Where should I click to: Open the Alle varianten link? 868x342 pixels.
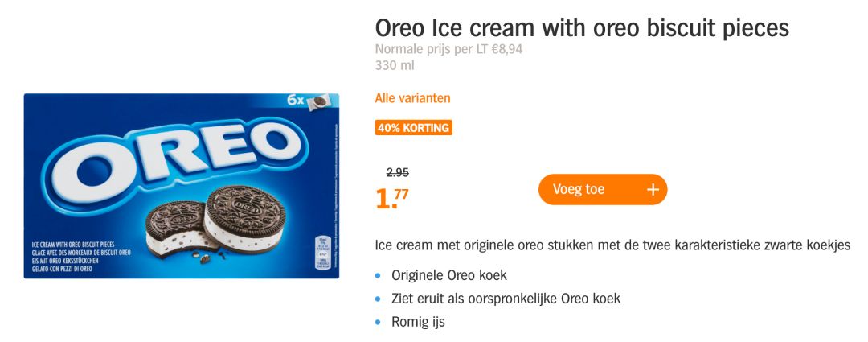(412, 98)
